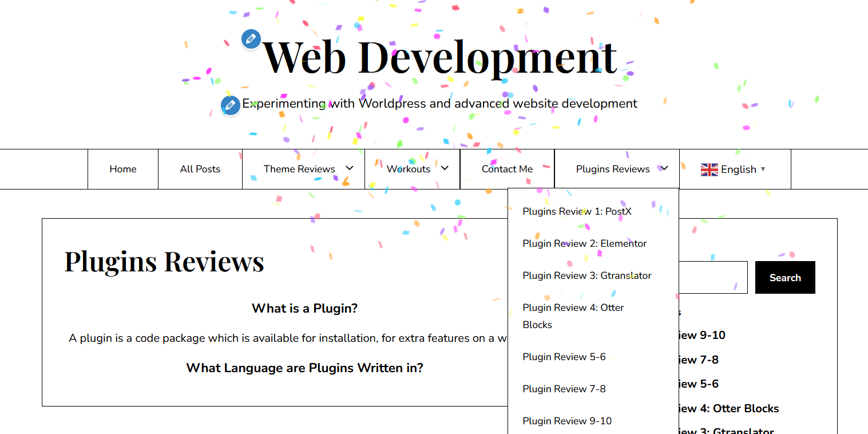Viewport: 868px width, 434px height.
Task: Expand the Workouts submenu chevron
Action: coord(445,168)
